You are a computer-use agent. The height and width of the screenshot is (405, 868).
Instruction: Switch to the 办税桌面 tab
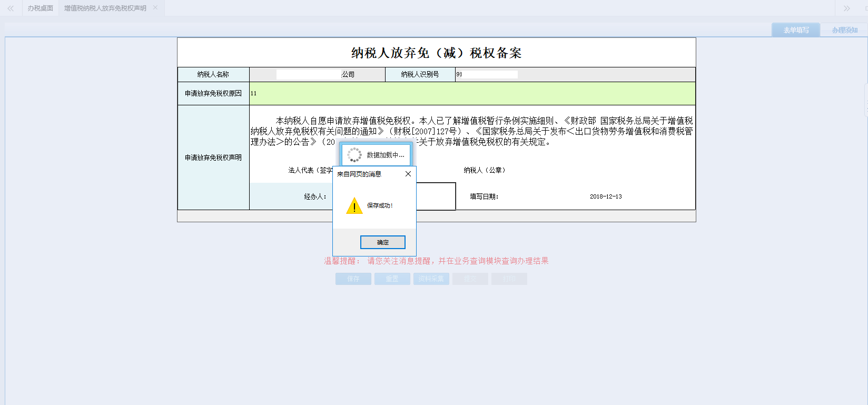click(x=41, y=8)
